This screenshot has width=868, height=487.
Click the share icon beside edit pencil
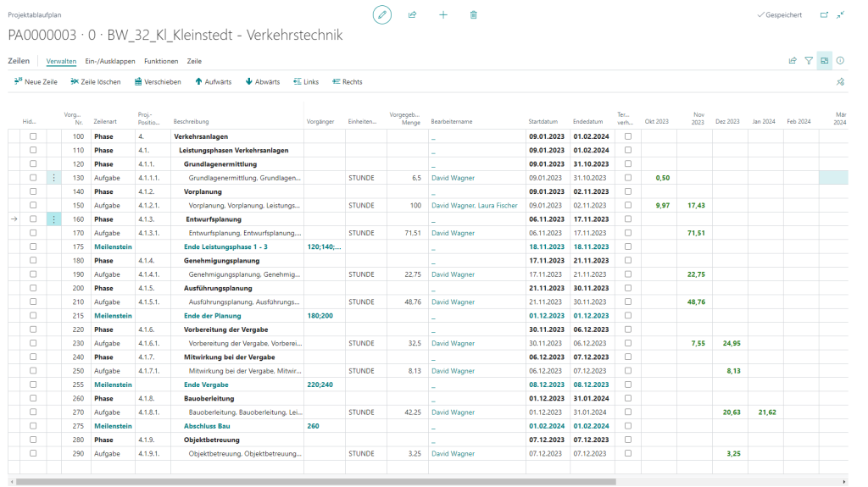click(x=413, y=15)
